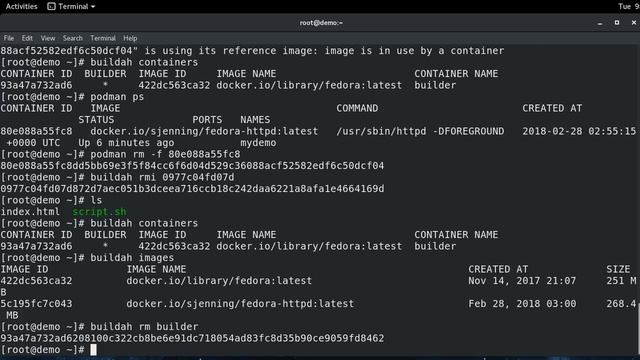This screenshot has height=360, width=640.
Task: Click the 'NAMES' column header
Action: [x=255, y=120]
